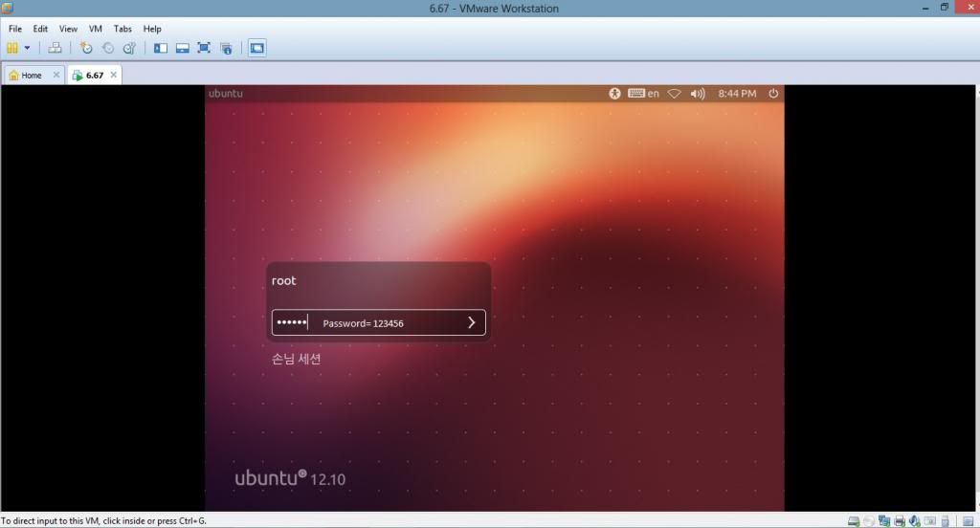Close the Home tab

pyautogui.click(x=56, y=75)
